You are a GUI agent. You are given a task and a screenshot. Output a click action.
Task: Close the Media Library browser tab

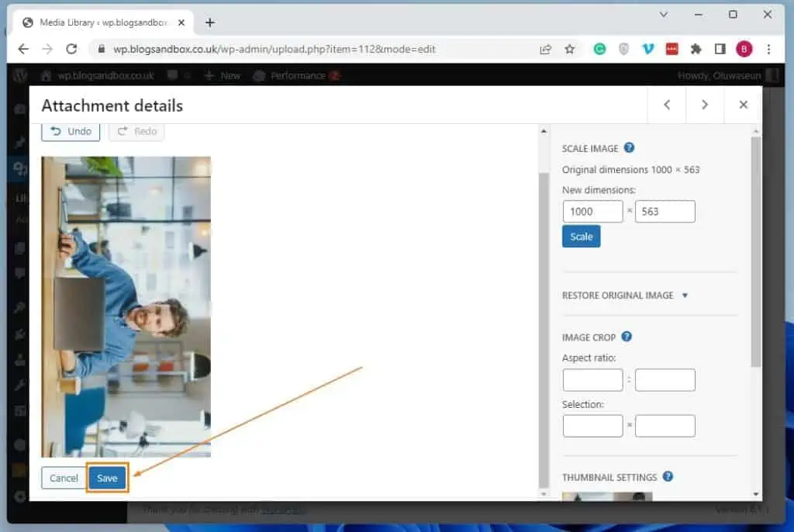tap(181, 22)
